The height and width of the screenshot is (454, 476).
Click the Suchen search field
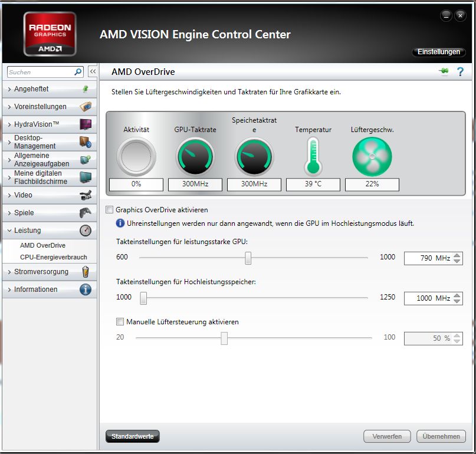tap(40, 72)
